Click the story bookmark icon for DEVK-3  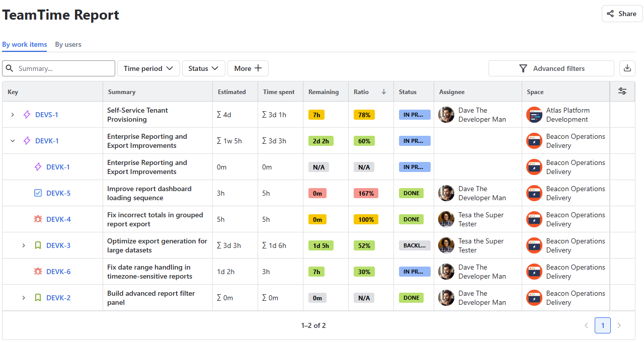[38, 245]
